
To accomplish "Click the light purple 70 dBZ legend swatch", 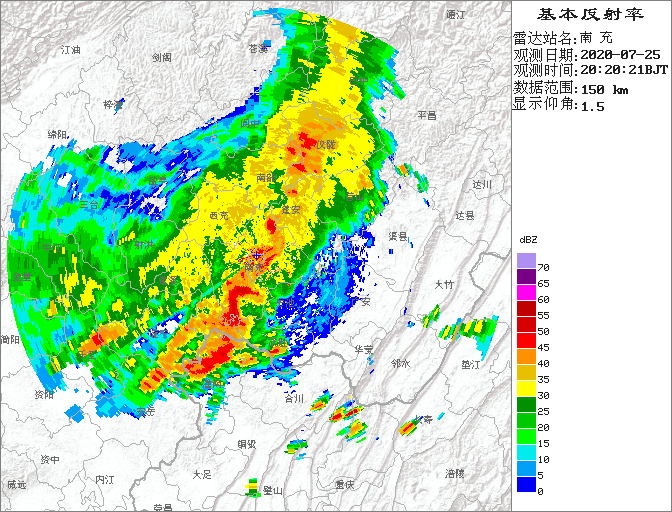I will [525, 261].
